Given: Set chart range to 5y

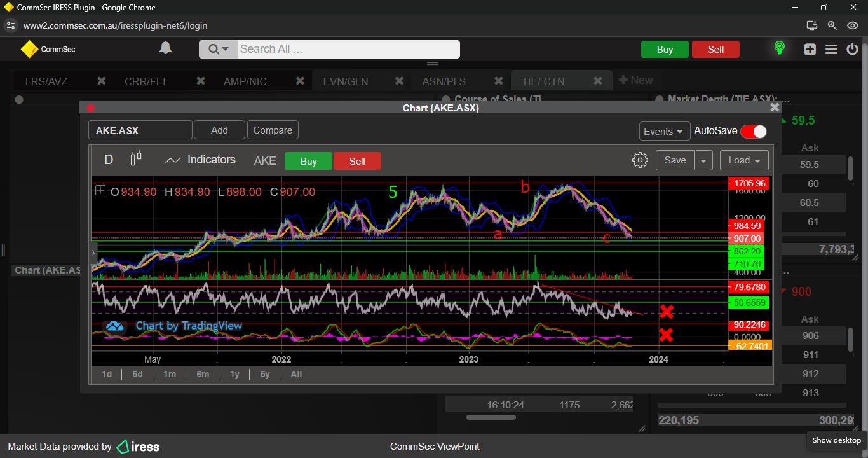Looking at the screenshot, I should coord(266,374).
